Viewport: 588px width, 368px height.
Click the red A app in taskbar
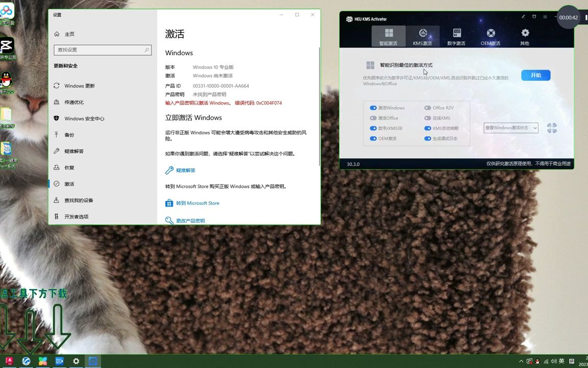pos(9,361)
